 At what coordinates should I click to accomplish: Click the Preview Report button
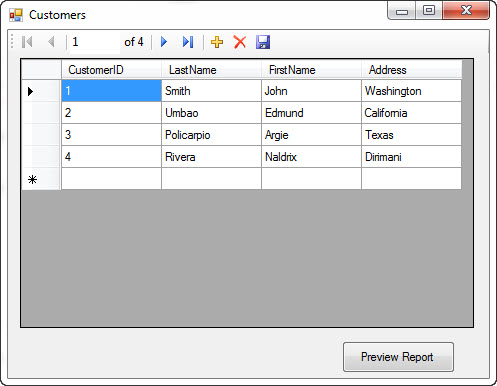pyautogui.click(x=398, y=357)
